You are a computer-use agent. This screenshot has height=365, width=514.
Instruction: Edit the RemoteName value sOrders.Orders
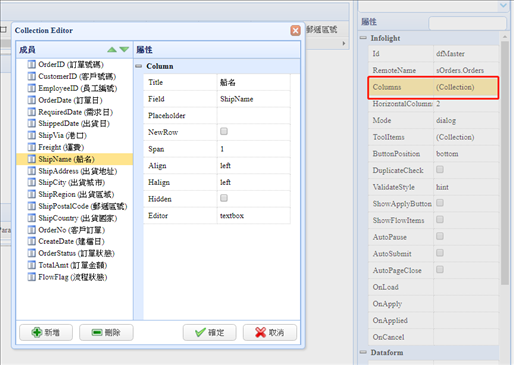pos(466,70)
